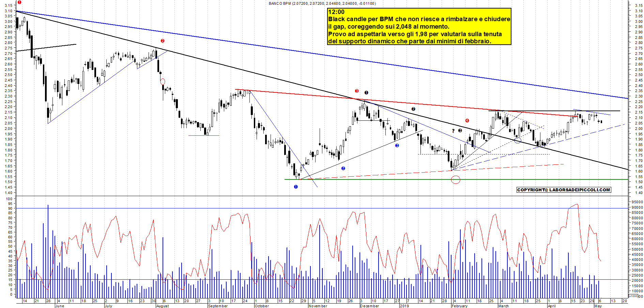This screenshot has height=308, width=644.
Task: Click the 2019 year label on time axis
Action: click(x=404, y=306)
